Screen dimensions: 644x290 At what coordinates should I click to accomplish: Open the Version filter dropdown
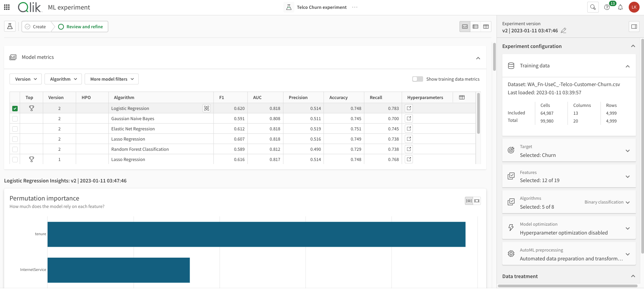(x=26, y=79)
